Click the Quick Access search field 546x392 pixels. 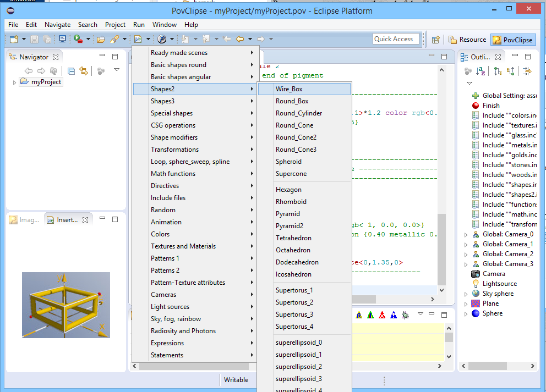(396, 39)
